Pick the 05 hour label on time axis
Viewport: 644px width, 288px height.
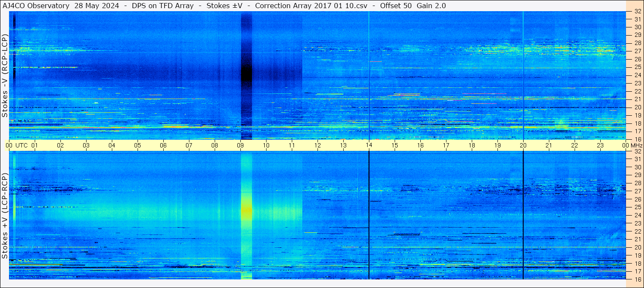pos(138,145)
